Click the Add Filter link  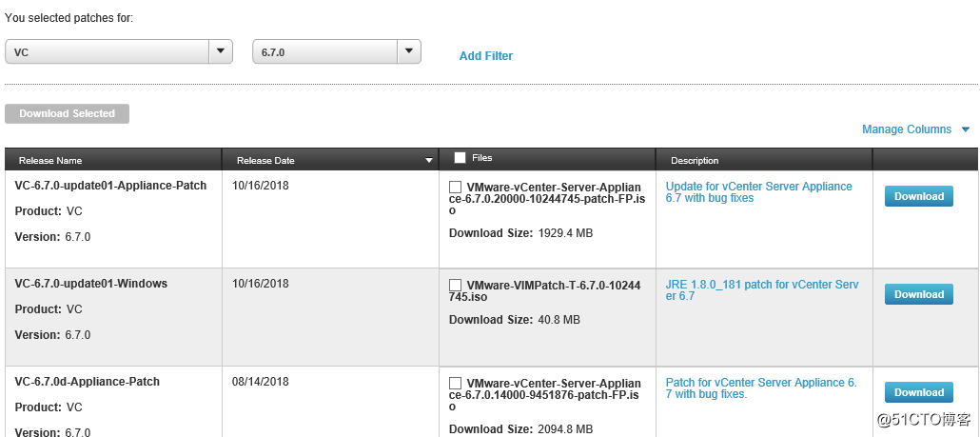(x=485, y=55)
